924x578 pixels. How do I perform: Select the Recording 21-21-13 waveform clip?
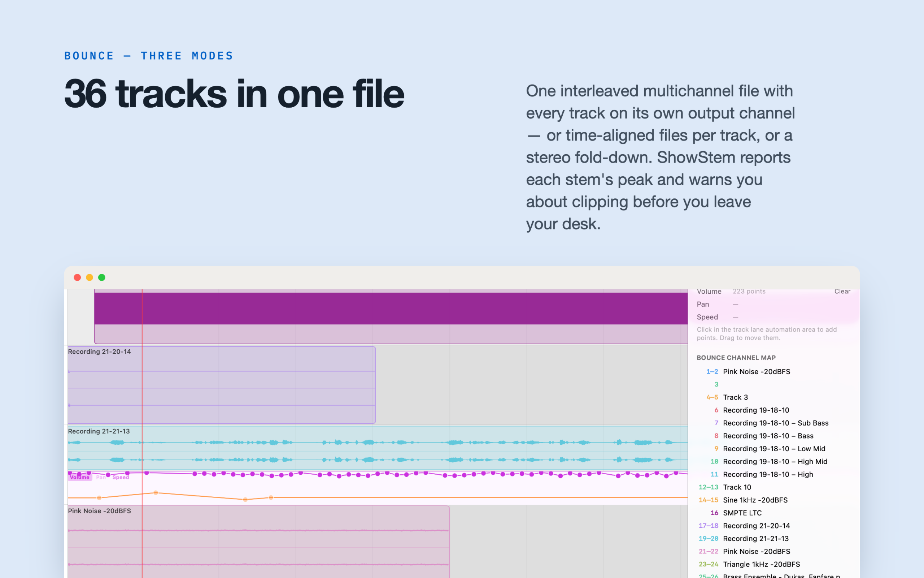click(x=378, y=448)
